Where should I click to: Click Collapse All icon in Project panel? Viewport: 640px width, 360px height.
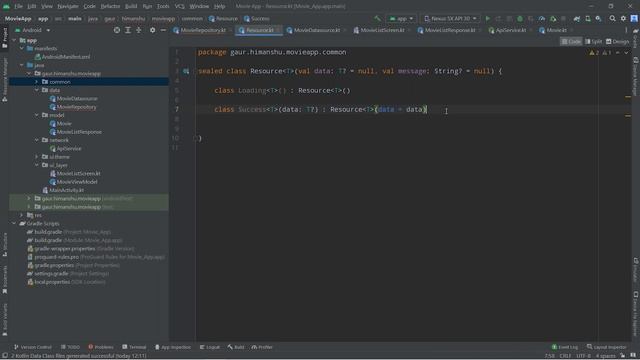click(139, 30)
